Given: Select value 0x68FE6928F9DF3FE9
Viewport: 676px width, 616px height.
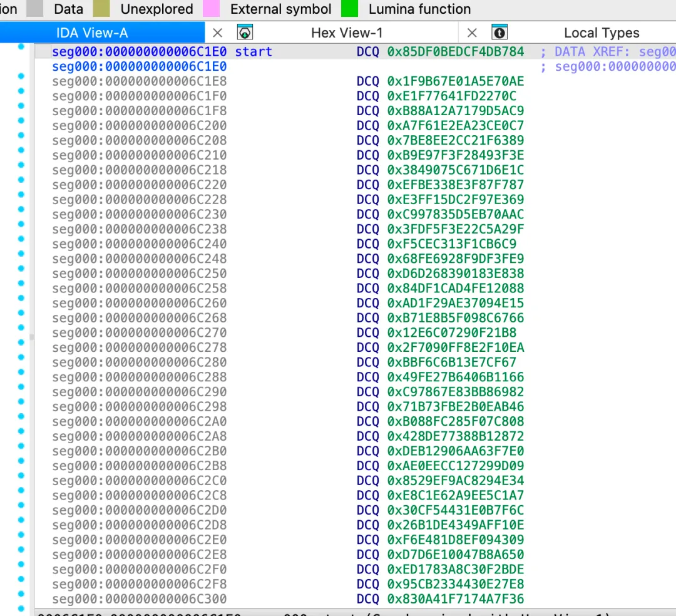Looking at the screenshot, I should pos(455,259).
